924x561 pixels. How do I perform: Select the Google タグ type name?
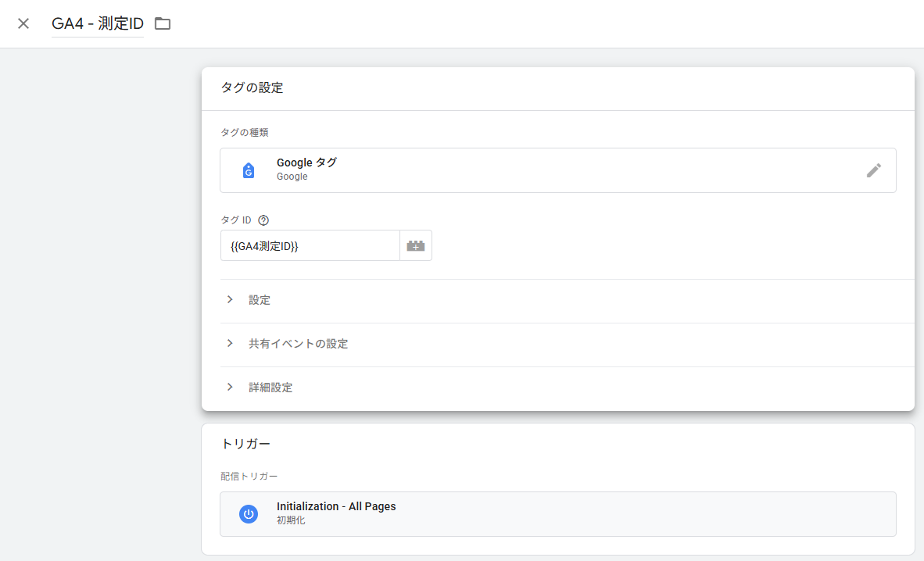(x=306, y=163)
